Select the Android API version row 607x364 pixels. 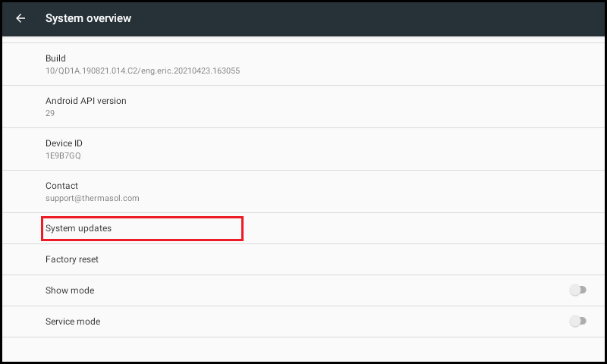[x=303, y=107]
